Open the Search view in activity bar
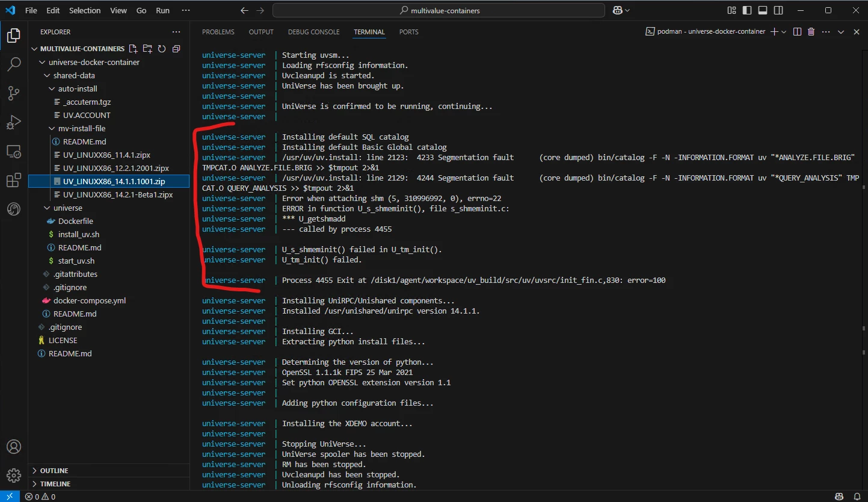 tap(13, 64)
